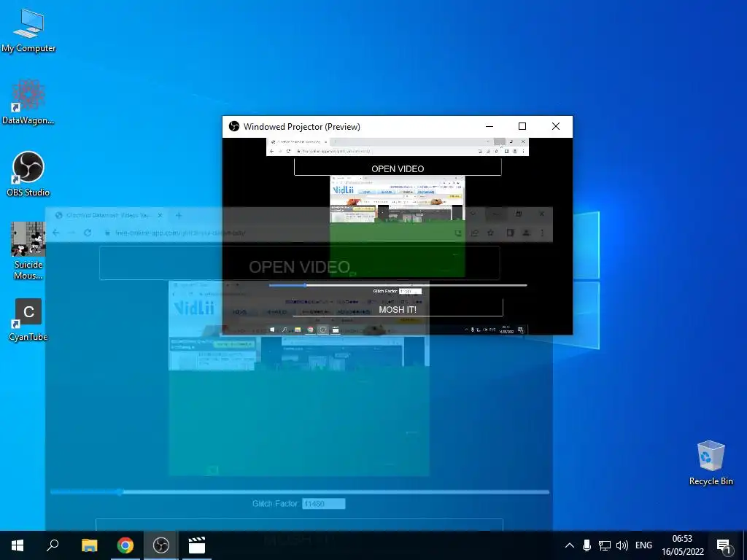Click the faded Glitch Factor 11480 field
747x560 pixels.
coord(323,503)
